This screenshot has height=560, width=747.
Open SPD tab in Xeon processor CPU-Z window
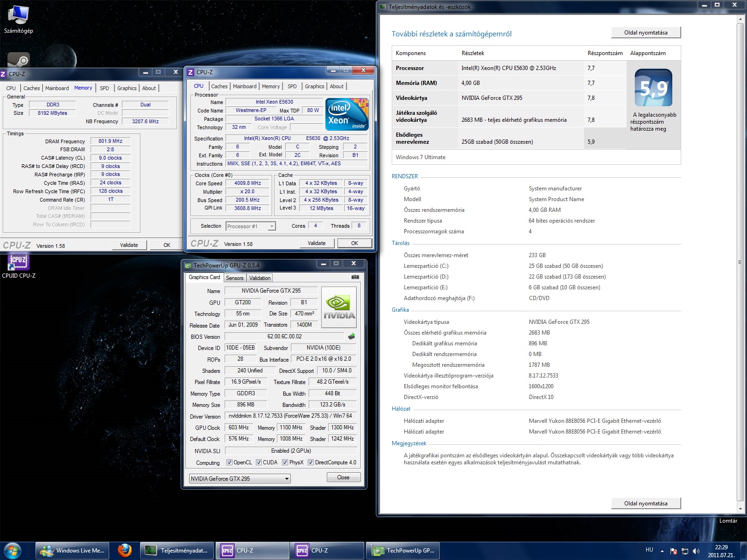(292, 86)
